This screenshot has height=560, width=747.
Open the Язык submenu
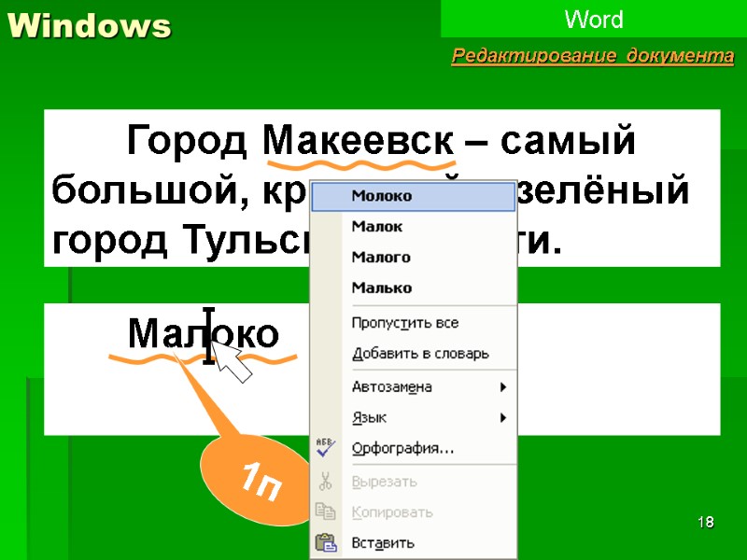[x=413, y=417]
